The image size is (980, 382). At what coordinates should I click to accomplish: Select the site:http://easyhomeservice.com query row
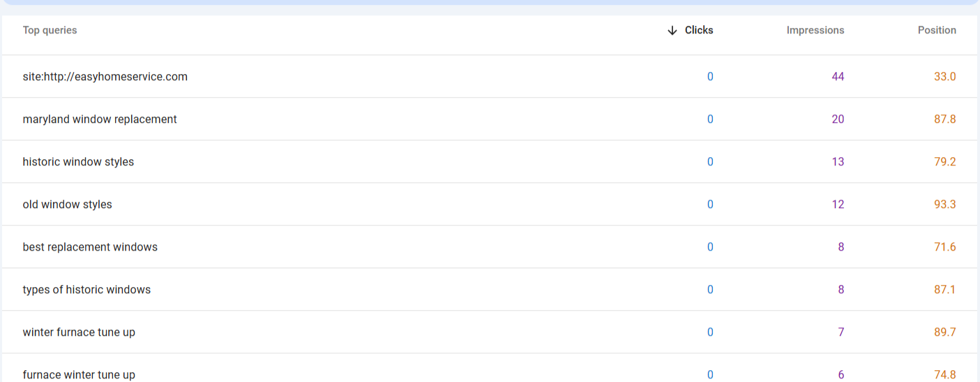click(105, 77)
